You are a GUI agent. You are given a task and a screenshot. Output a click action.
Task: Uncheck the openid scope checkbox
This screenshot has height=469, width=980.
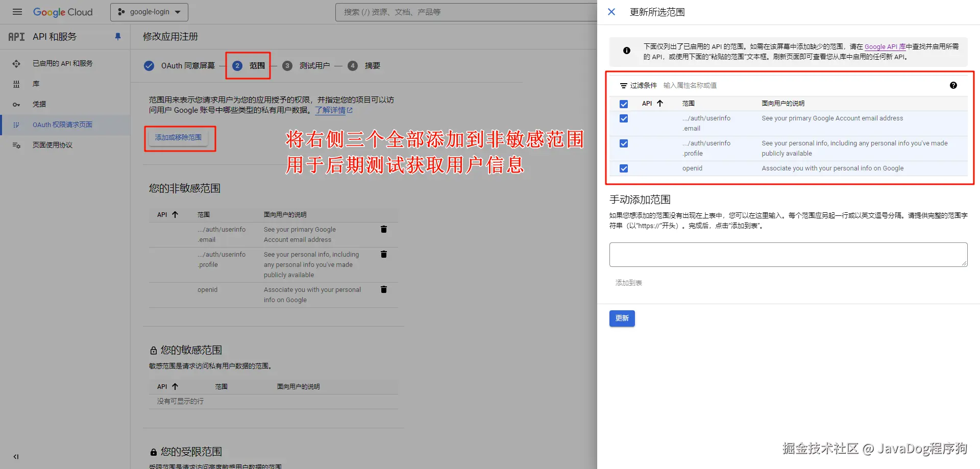pyautogui.click(x=624, y=169)
